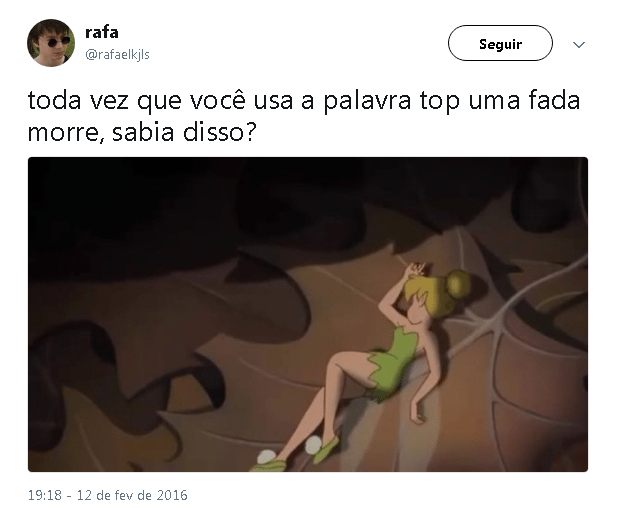Image resolution: width=624 pixels, height=508 pixels.
Task: Expand the tweet options chevron
Action: [x=579, y=45]
